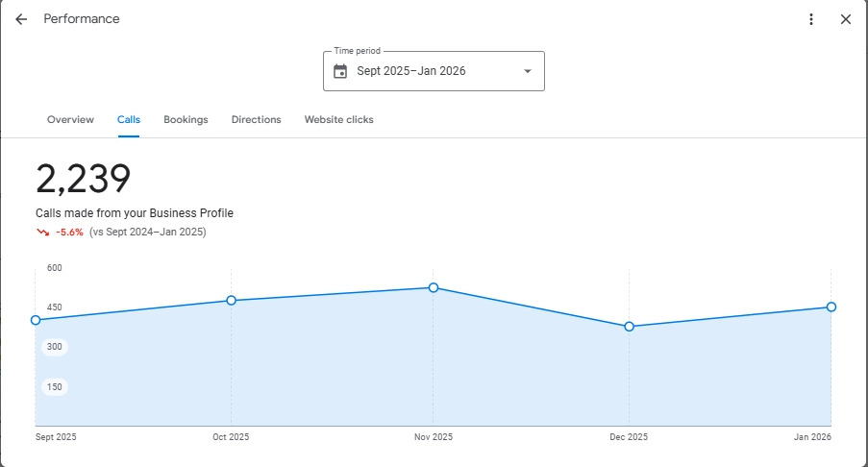
Task: Expand the Time period dropdown arrow
Action: (527, 71)
